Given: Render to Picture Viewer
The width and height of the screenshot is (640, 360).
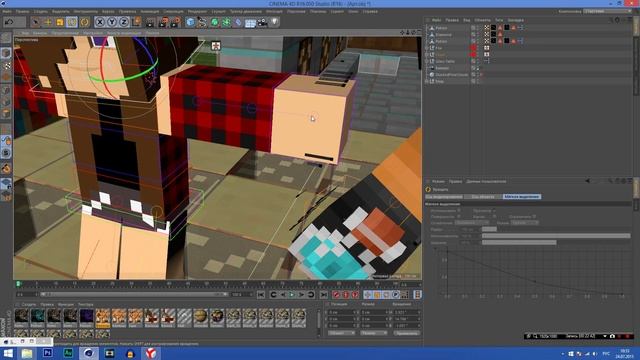Looking at the screenshot, I should coord(163,22).
